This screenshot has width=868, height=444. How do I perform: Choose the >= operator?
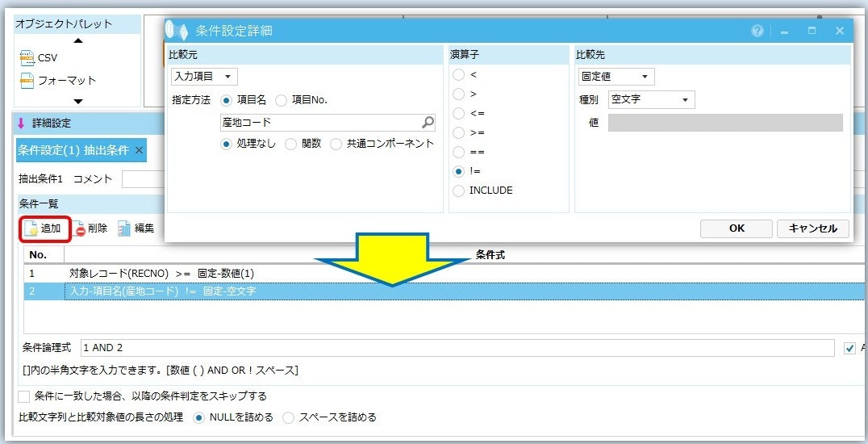tap(458, 133)
